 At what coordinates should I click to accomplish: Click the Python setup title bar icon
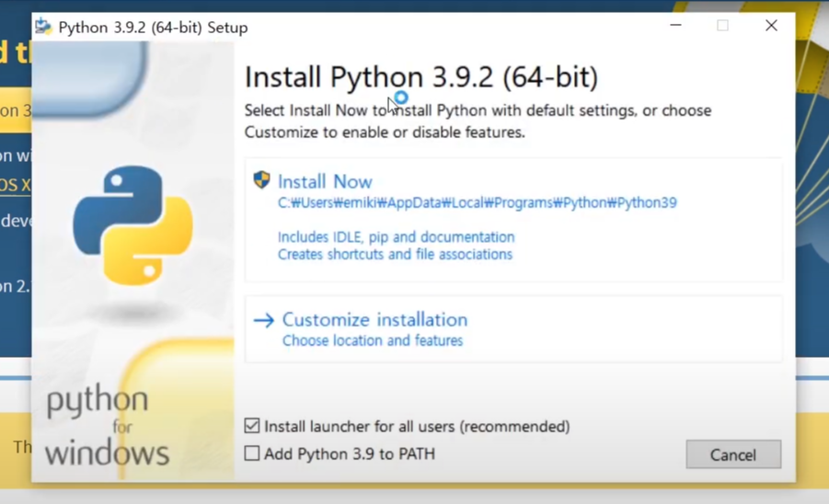[44, 27]
